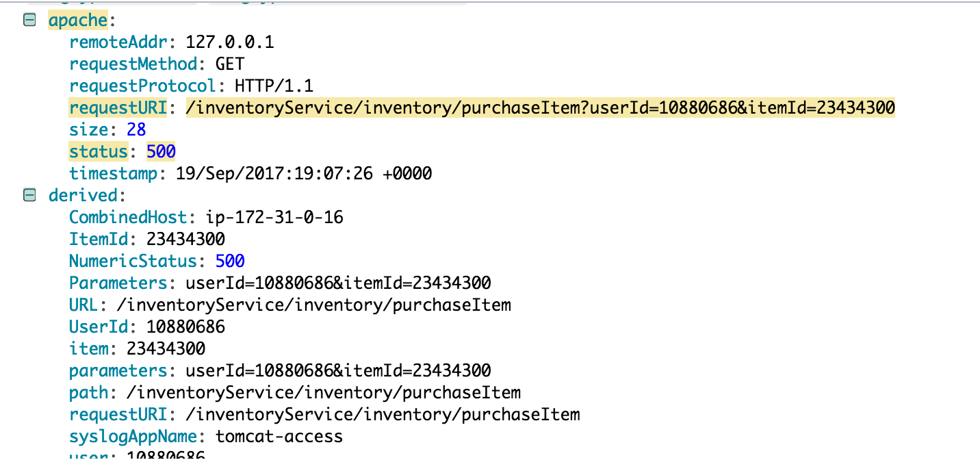Select the 127.0.0.1 remote address value

point(230,42)
